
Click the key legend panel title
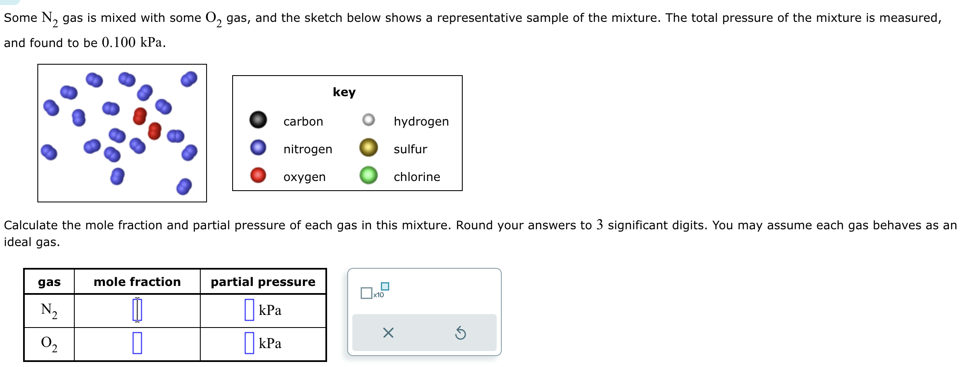point(344,92)
